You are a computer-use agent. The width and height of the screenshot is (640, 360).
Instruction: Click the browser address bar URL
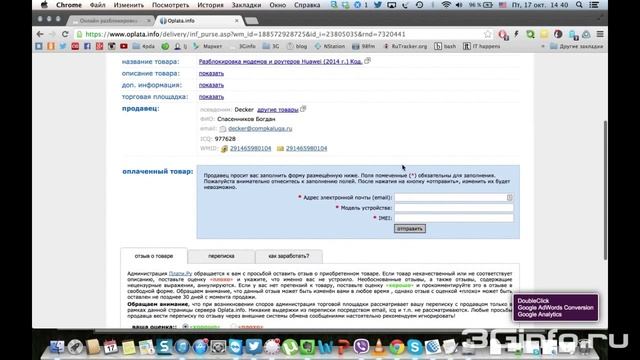pyautogui.click(x=245, y=34)
